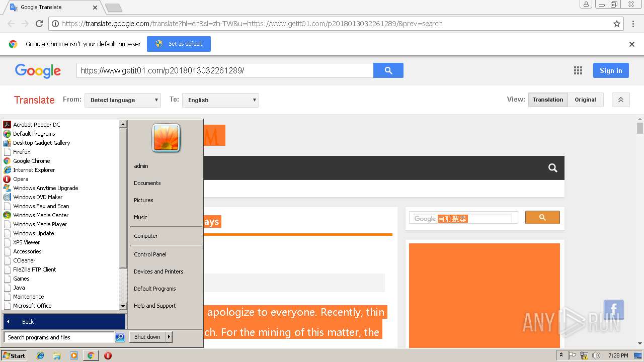The width and height of the screenshot is (644, 362).
Task: Click the Translate heading link
Action: [34, 100]
